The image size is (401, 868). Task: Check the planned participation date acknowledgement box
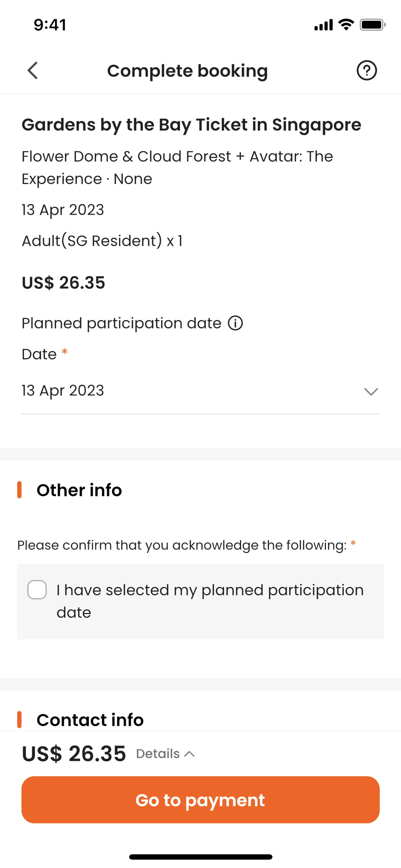click(x=37, y=590)
